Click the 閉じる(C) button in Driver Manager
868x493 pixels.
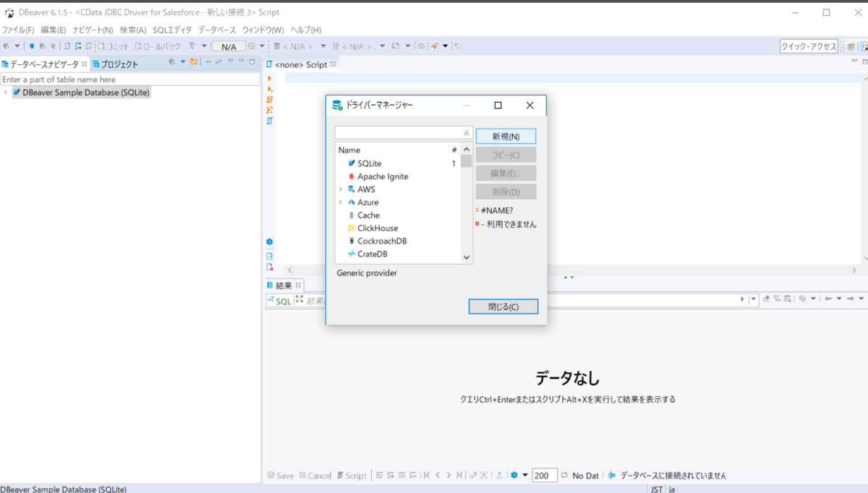coord(503,306)
